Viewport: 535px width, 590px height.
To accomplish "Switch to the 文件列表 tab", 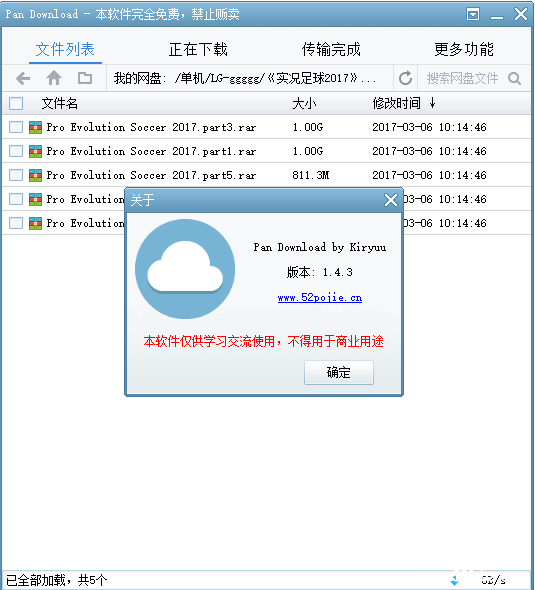I will pos(65,49).
